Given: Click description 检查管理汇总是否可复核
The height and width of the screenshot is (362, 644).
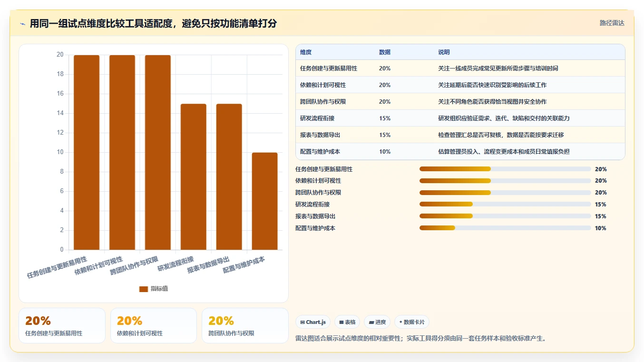Looking at the screenshot, I should pyautogui.click(x=469, y=135).
